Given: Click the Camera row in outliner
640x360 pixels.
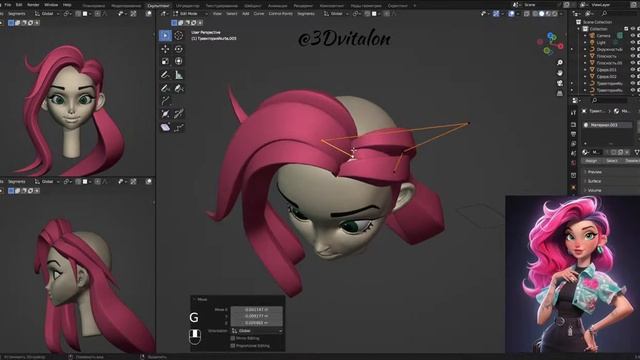Looking at the screenshot, I should click(x=604, y=36).
